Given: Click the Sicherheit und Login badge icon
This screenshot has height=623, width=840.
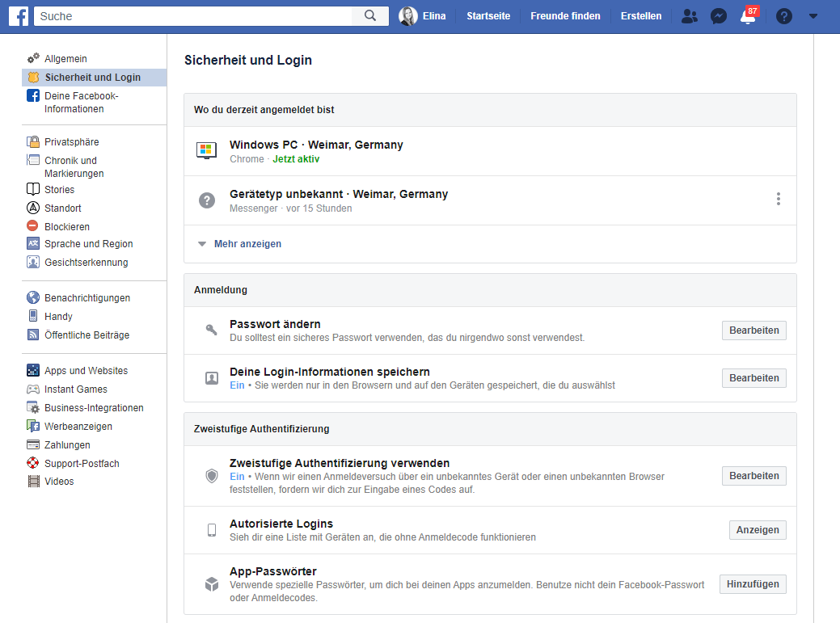Looking at the screenshot, I should 33,77.
